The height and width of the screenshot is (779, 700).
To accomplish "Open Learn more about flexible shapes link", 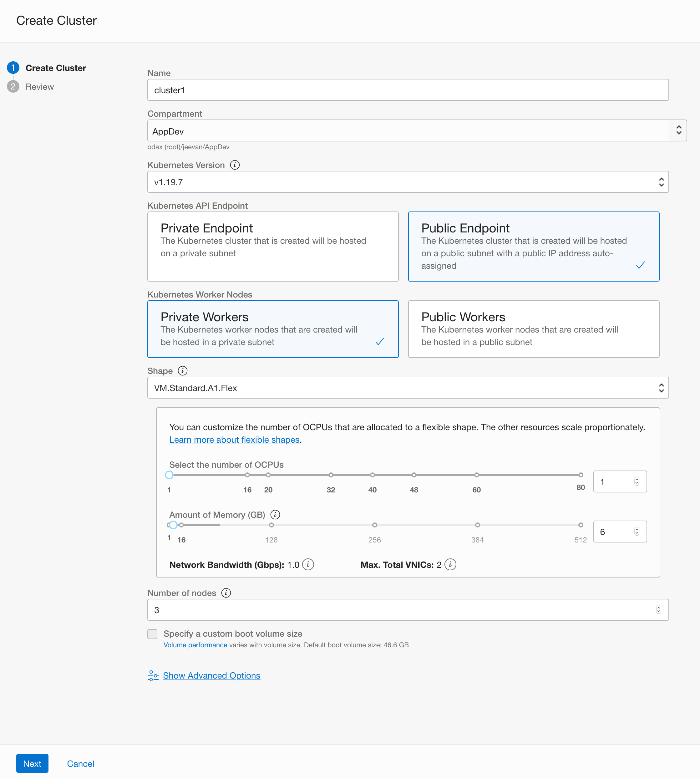I will [x=234, y=440].
